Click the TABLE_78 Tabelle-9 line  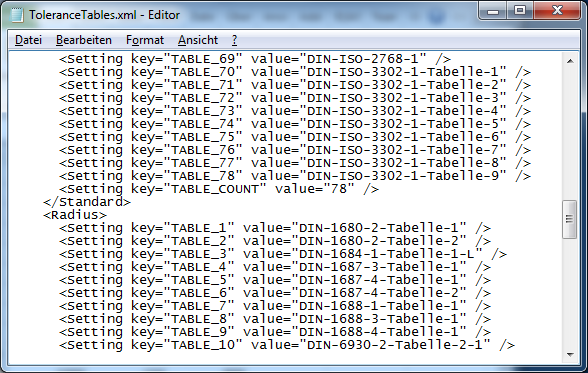295,176
